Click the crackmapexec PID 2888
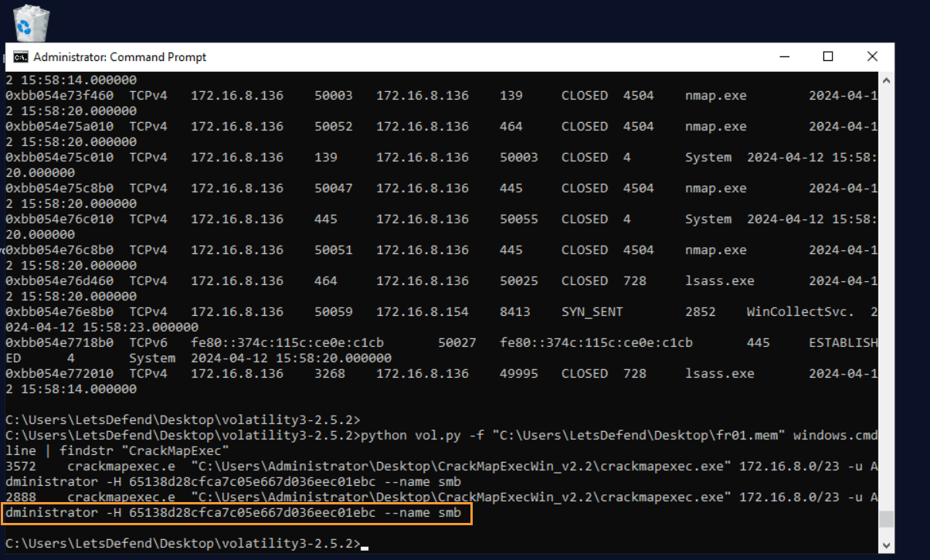The height and width of the screenshot is (560, 930). [x=21, y=497]
